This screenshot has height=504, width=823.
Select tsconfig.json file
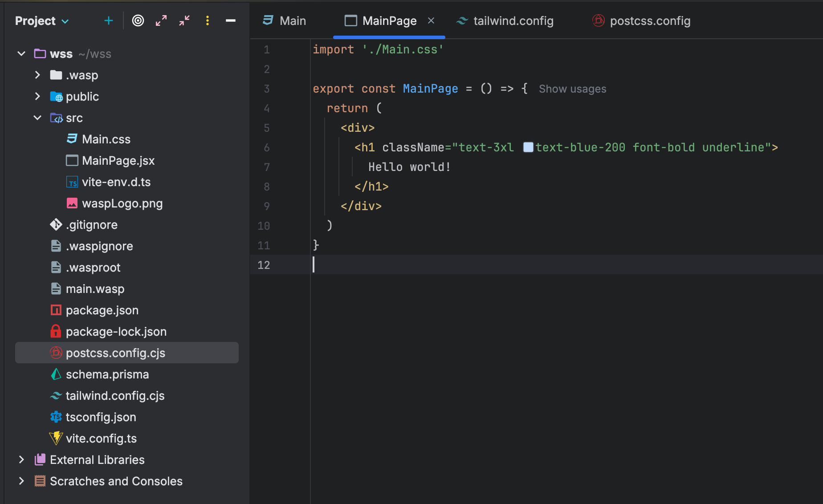(x=101, y=417)
